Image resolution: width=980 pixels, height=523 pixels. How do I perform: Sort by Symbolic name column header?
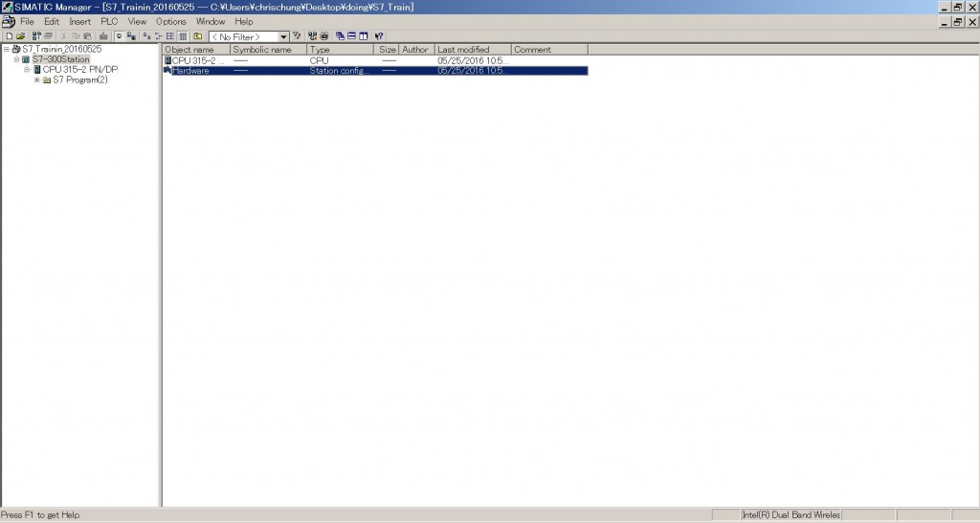(269, 50)
